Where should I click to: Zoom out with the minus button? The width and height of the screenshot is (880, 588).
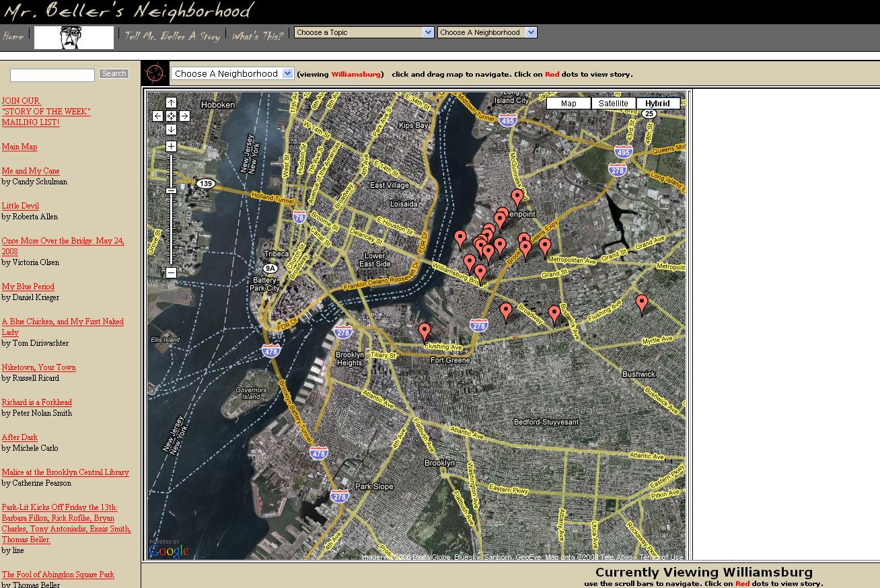coord(171,272)
